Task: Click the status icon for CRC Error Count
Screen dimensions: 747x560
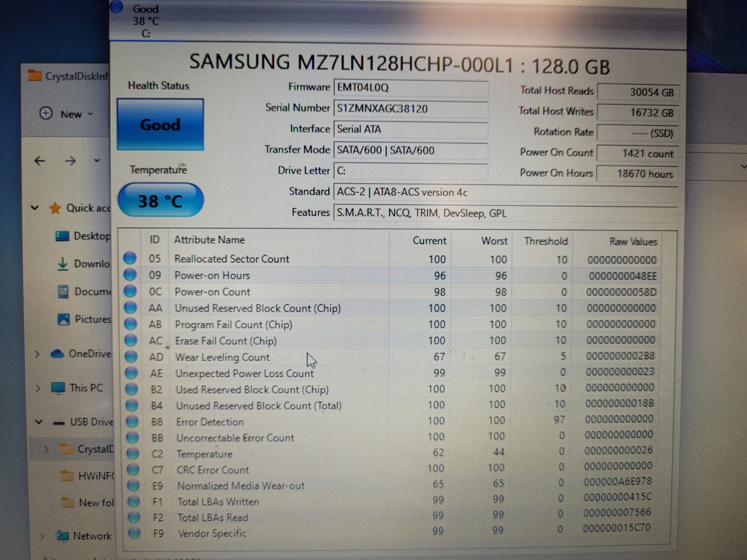Action: click(x=133, y=469)
